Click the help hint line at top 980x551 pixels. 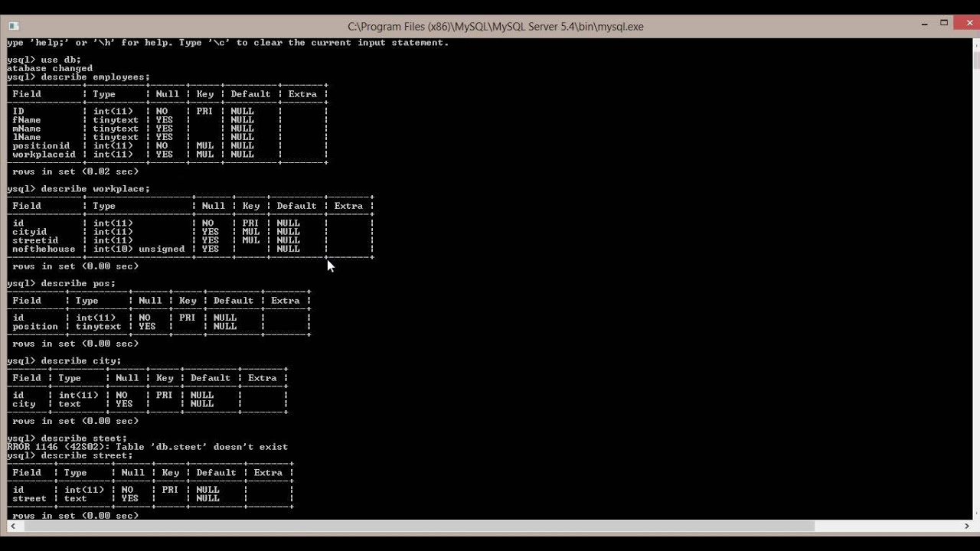(x=227, y=43)
